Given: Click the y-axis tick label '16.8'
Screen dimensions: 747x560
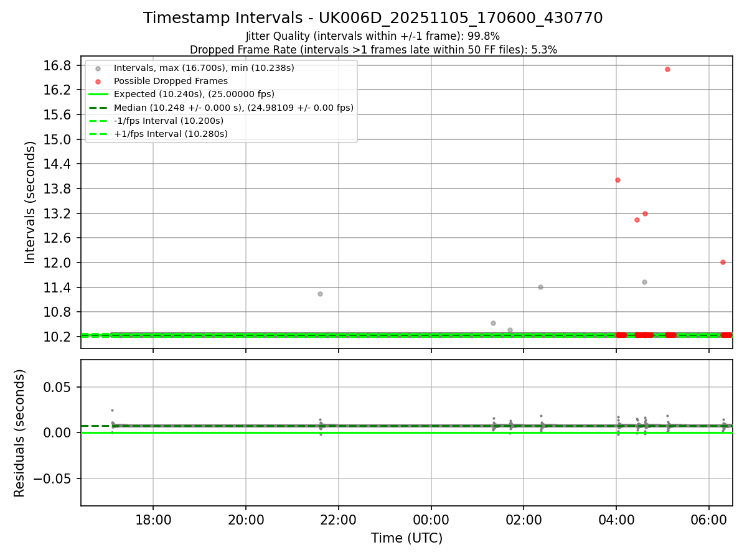Looking at the screenshot, I should click(x=58, y=66).
